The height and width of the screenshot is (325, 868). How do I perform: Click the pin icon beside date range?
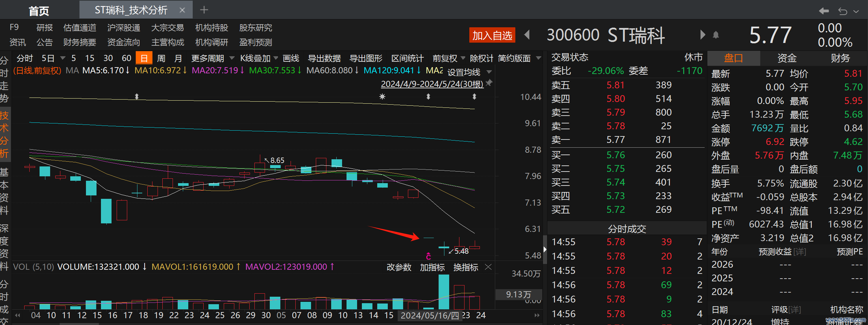tap(489, 83)
